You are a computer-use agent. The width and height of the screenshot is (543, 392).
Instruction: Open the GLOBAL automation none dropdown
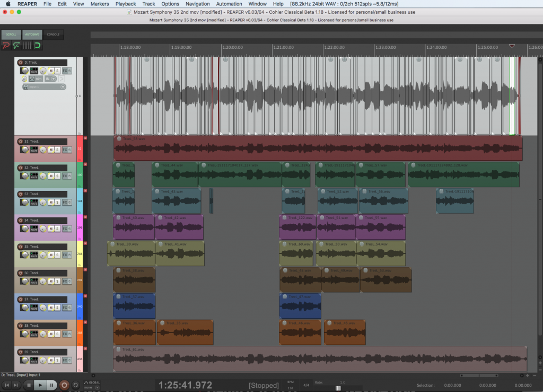[x=92, y=385]
